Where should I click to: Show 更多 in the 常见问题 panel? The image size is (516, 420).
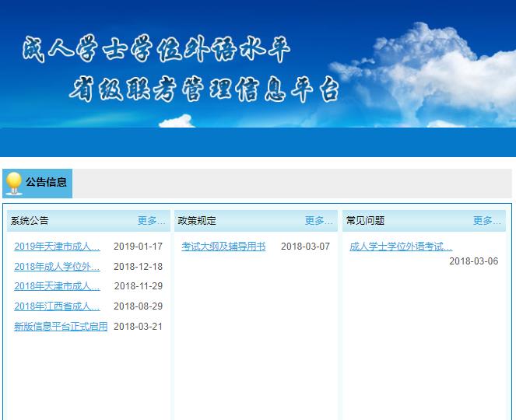point(486,221)
